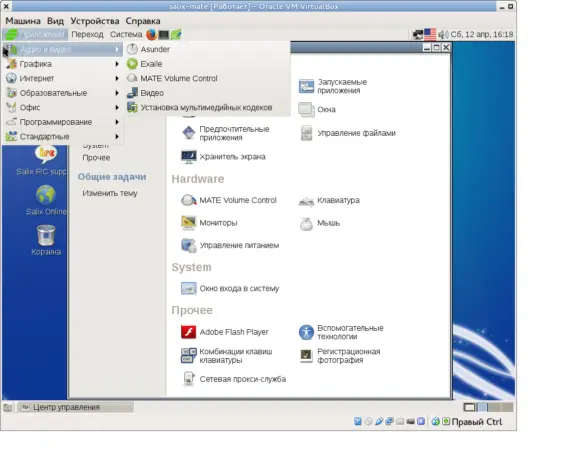Click the Образовательные category icon
This screenshot has width=572, height=449.
click(11, 93)
